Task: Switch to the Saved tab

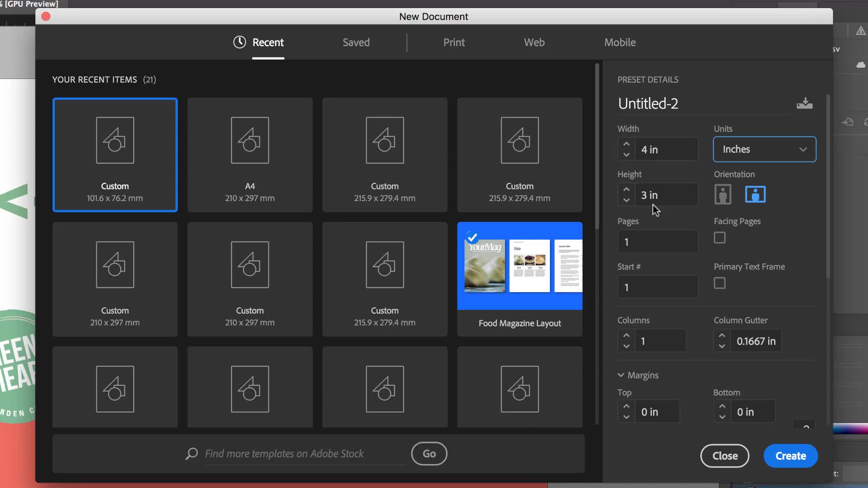Action: tap(356, 42)
